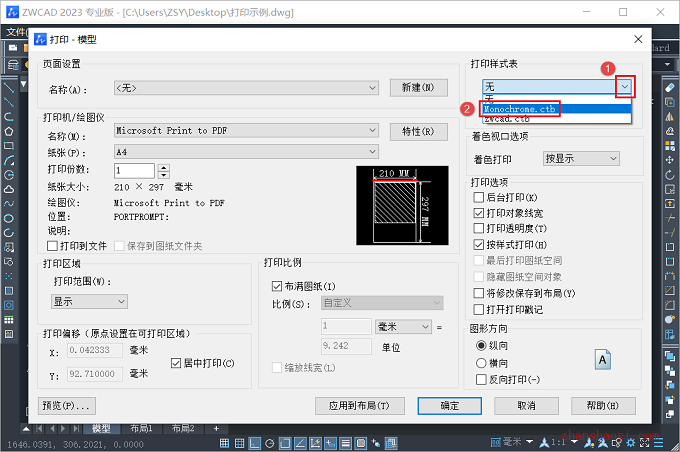
Task: Open 毫米 units dropdown in status bar
Action: point(530,442)
